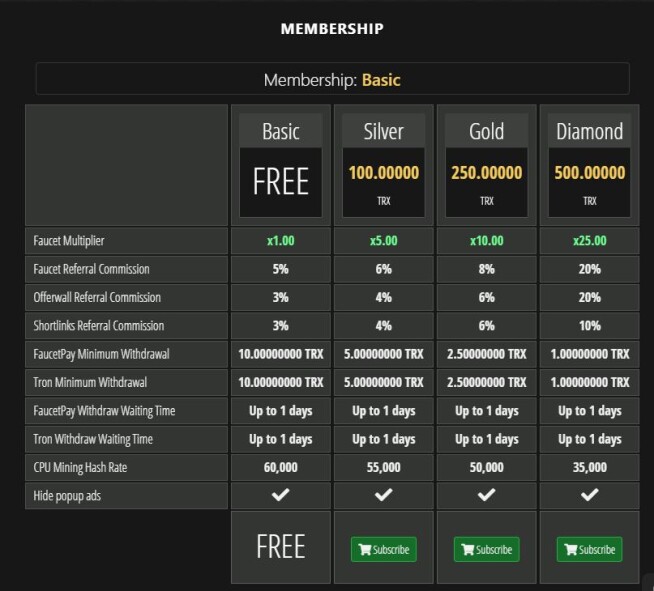Click the CPU Mining Hash Rate label

point(80,468)
